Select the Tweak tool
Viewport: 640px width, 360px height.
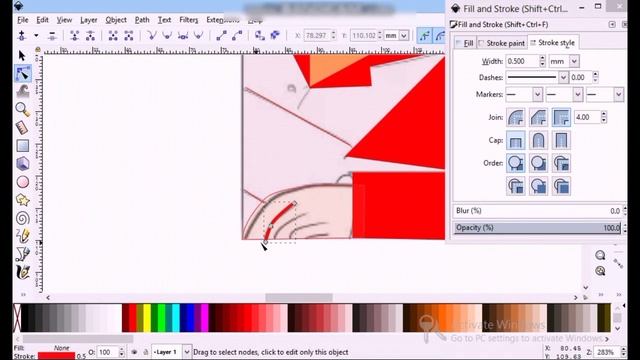pyautogui.click(x=23, y=91)
